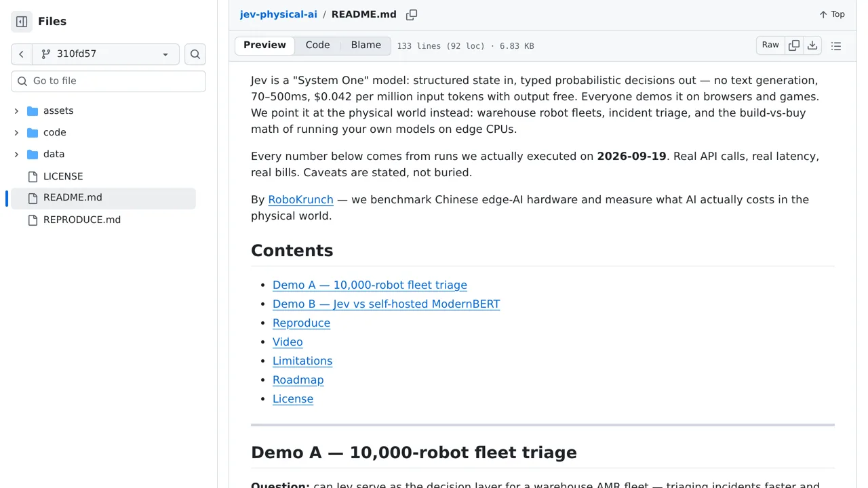Open the RoboKrunch link

tap(300, 199)
